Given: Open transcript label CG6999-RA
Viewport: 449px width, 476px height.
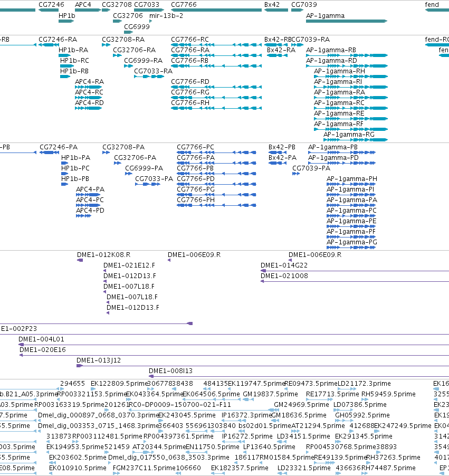Looking at the screenshot, I should point(144,60).
